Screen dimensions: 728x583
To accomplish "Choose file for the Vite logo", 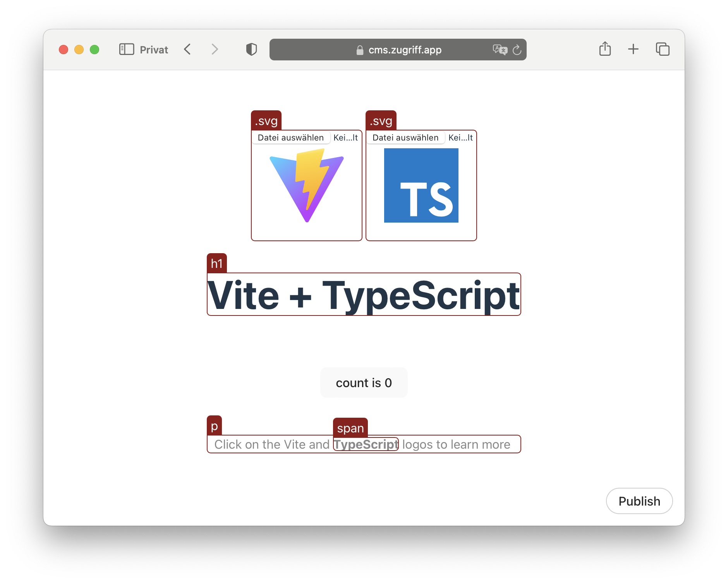I will coord(291,138).
